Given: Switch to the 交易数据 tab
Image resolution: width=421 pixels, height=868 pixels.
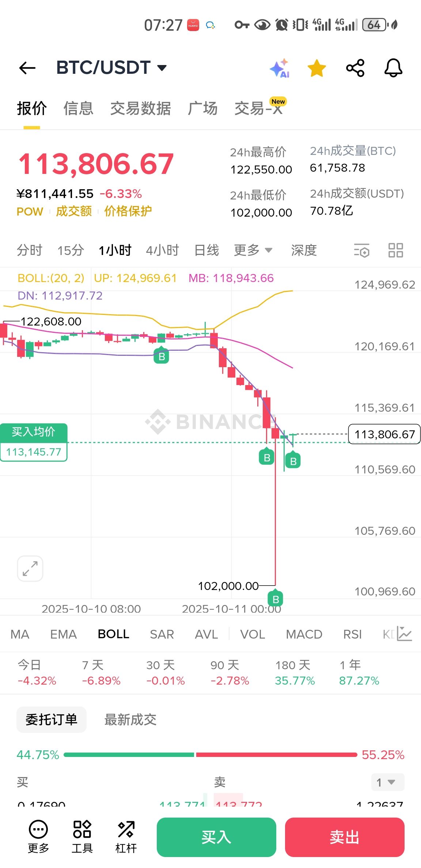Looking at the screenshot, I should 140,108.
